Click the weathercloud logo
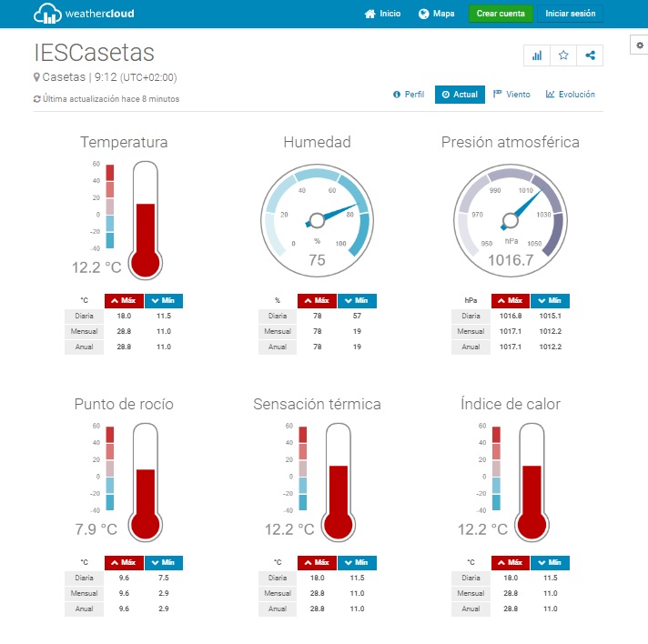 (84, 14)
